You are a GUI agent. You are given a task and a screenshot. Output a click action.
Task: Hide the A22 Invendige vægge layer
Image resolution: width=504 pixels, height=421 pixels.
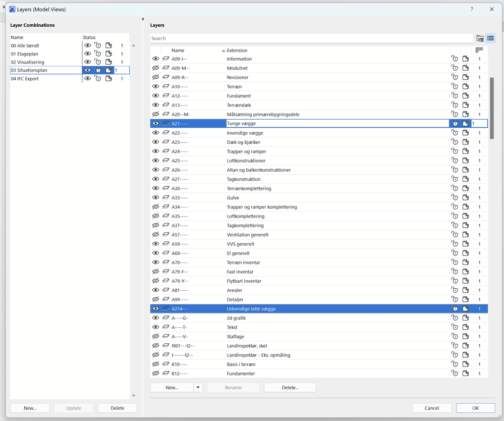[156, 132]
